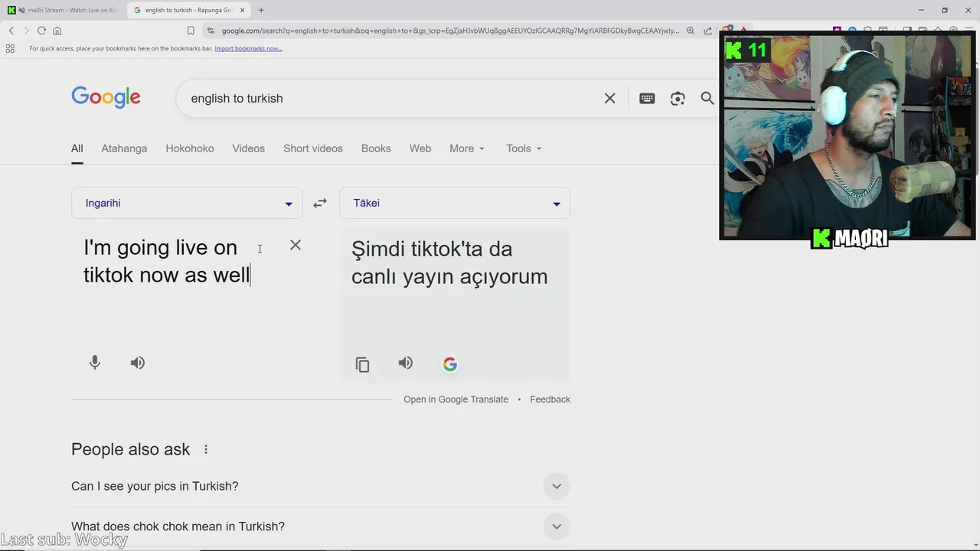Switch to the Videos results tab

point(249,148)
